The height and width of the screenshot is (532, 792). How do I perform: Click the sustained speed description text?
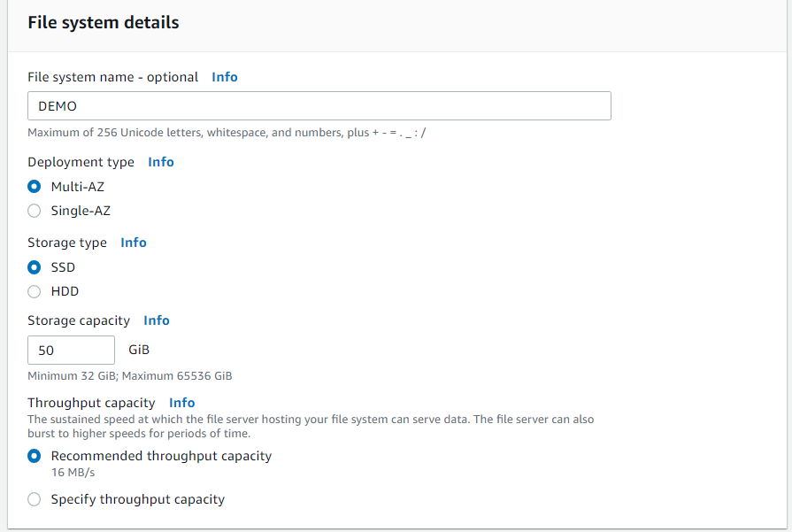coord(311,427)
